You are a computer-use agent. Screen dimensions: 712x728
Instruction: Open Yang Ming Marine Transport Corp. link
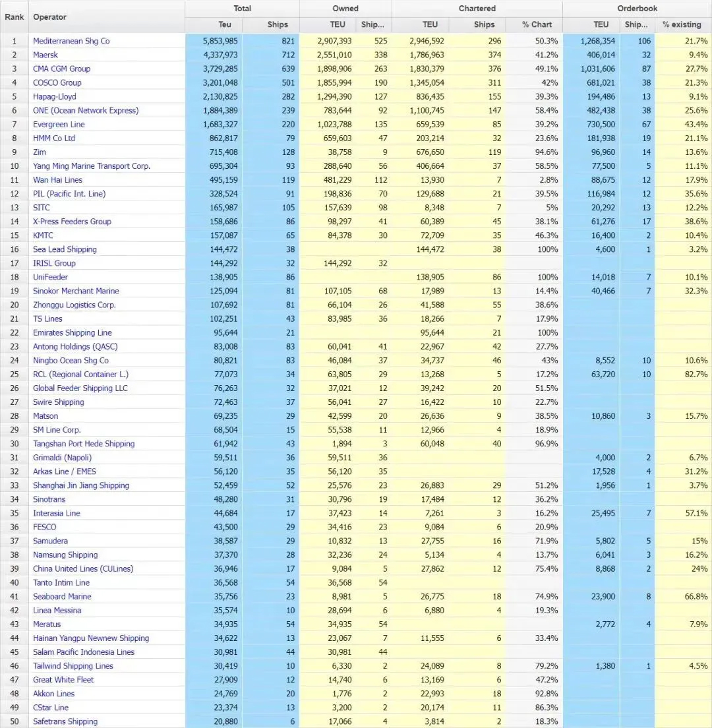[x=92, y=166]
